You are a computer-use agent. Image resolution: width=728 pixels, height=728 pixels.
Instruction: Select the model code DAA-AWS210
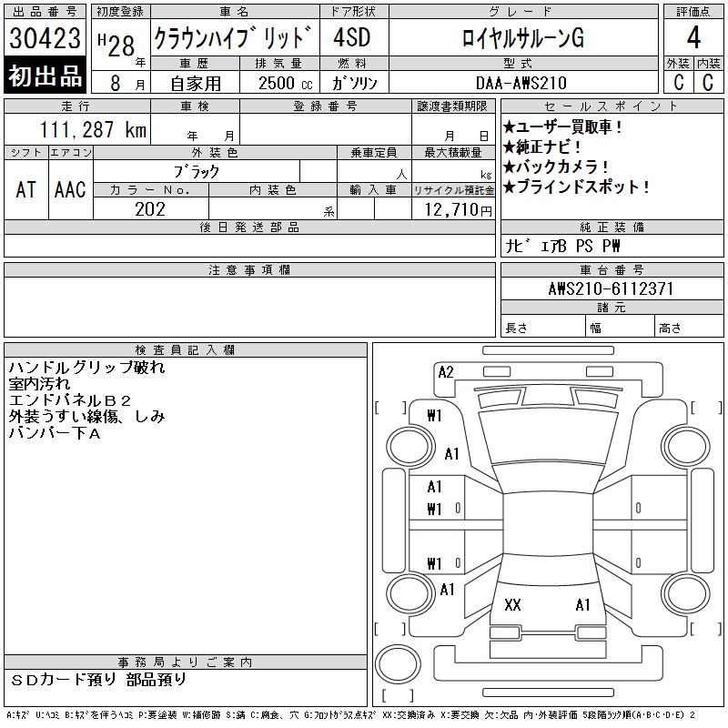(521, 83)
